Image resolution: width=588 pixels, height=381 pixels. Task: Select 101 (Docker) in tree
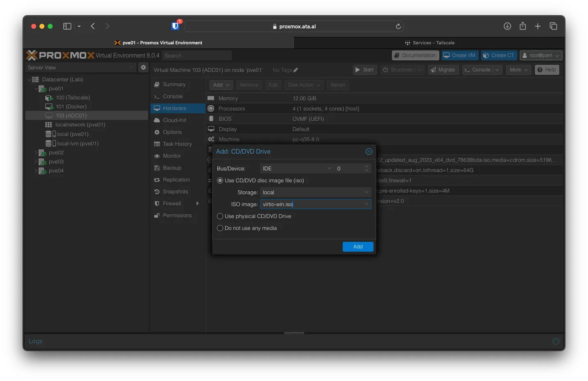tap(71, 107)
